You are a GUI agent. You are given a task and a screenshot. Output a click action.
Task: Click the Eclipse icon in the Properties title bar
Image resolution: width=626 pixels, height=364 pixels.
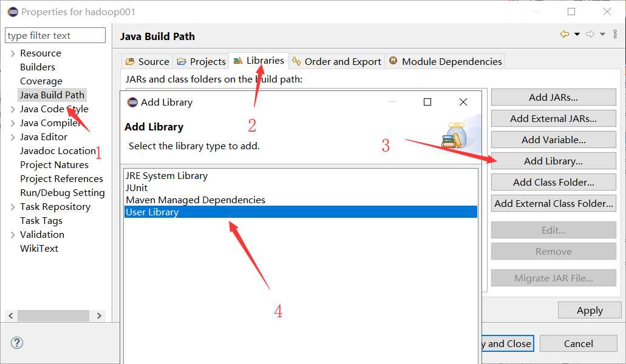tap(13, 12)
